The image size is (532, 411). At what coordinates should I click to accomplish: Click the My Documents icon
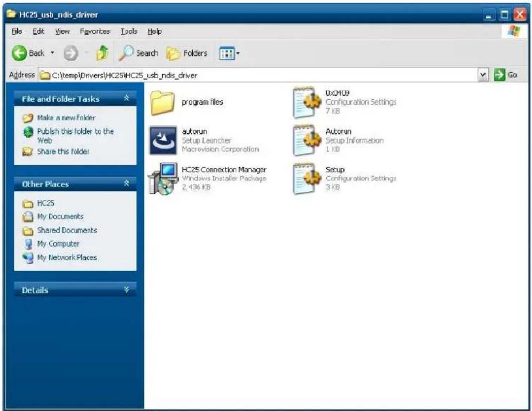(x=28, y=216)
